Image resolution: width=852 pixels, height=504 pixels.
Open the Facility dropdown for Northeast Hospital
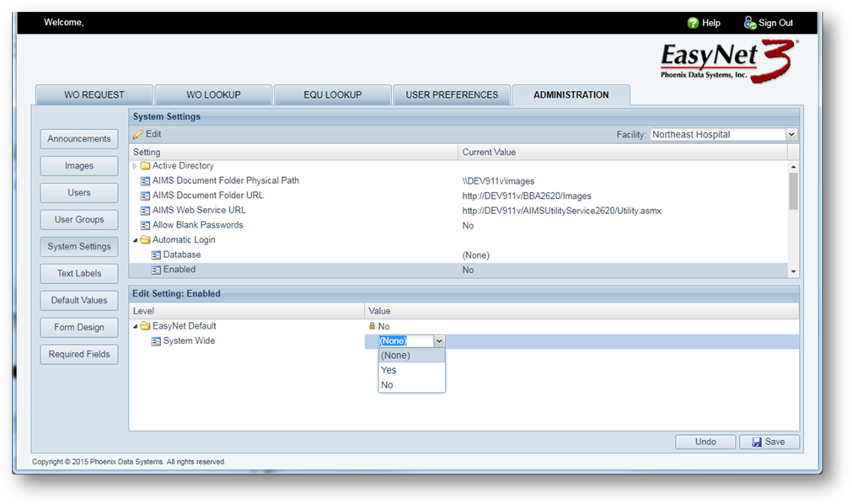790,135
